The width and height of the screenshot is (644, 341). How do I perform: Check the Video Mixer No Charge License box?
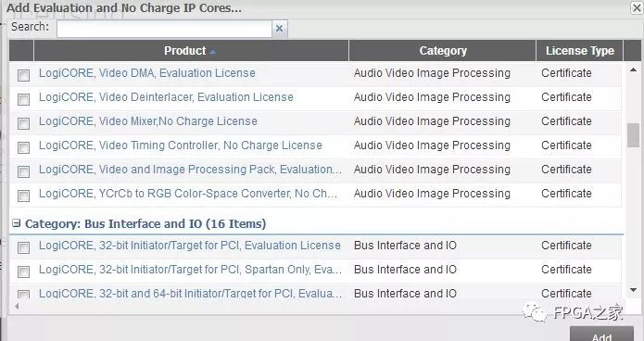[23, 123]
